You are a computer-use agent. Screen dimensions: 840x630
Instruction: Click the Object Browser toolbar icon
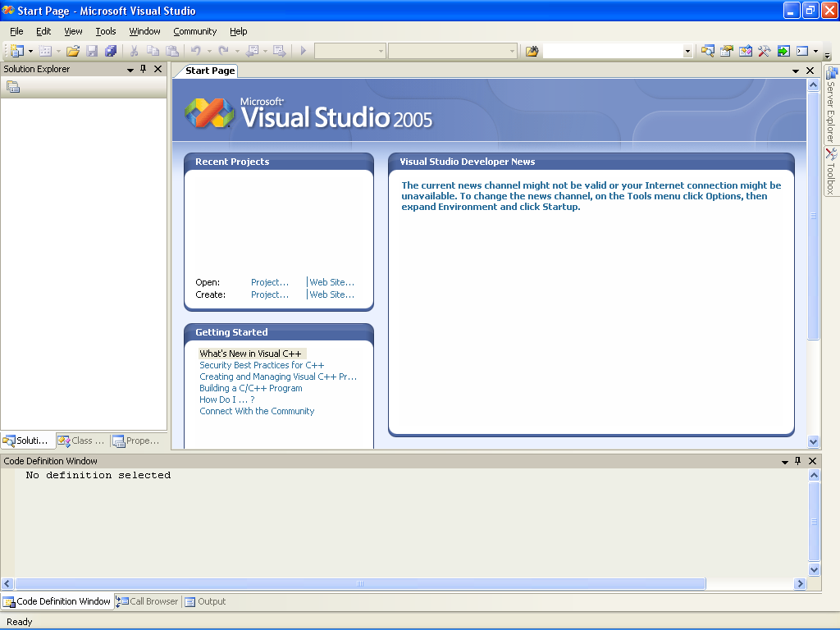point(745,51)
